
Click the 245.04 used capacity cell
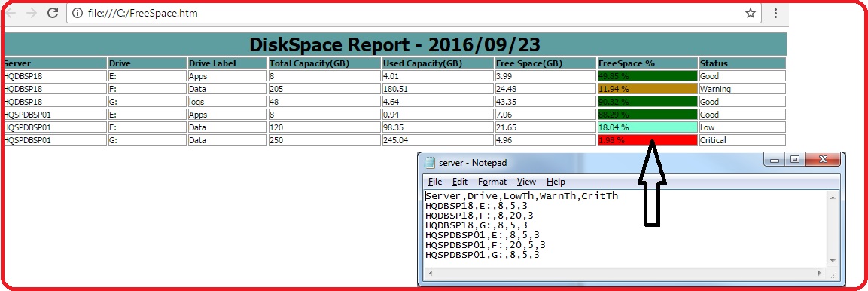pos(438,140)
